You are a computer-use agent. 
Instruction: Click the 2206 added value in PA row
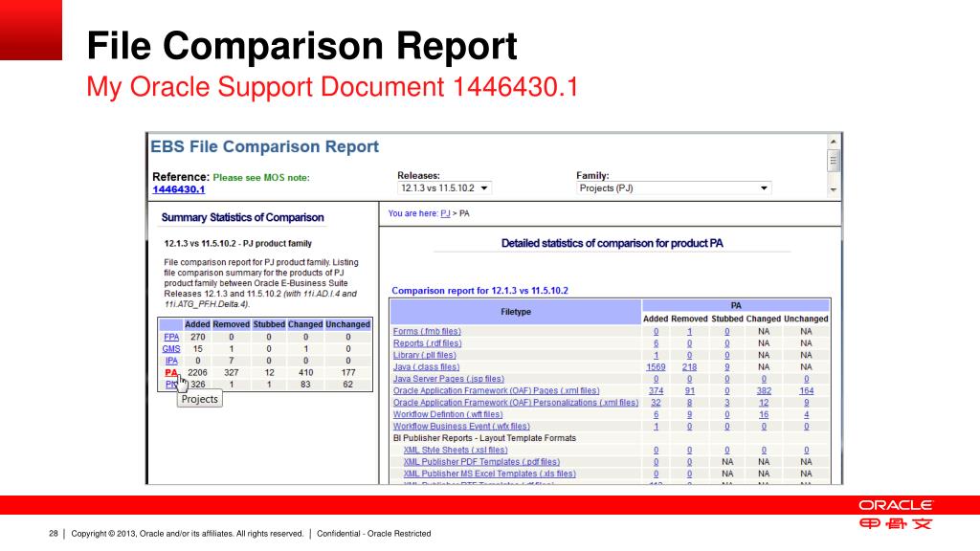coord(197,372)
